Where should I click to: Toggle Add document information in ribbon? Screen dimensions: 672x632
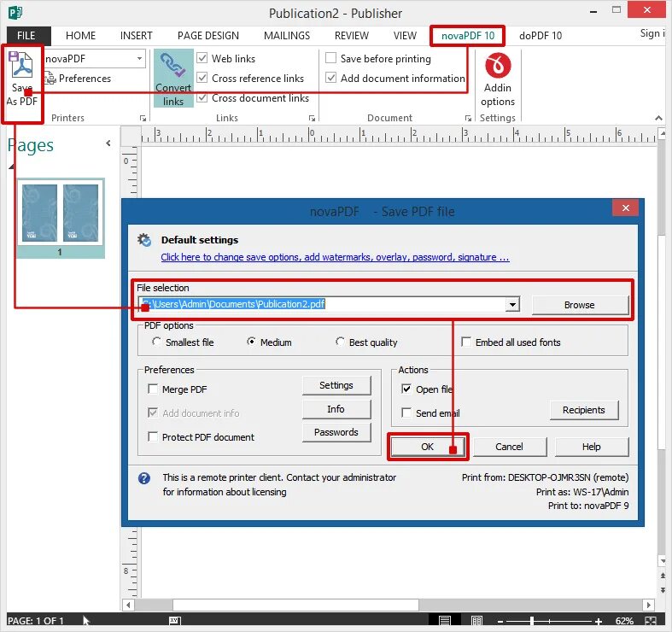[330, 78]
